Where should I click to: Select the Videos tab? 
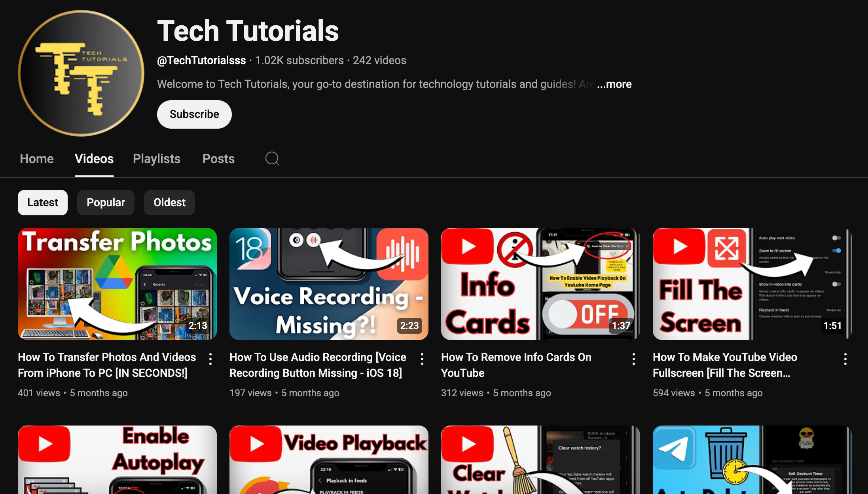coord(94,159)
